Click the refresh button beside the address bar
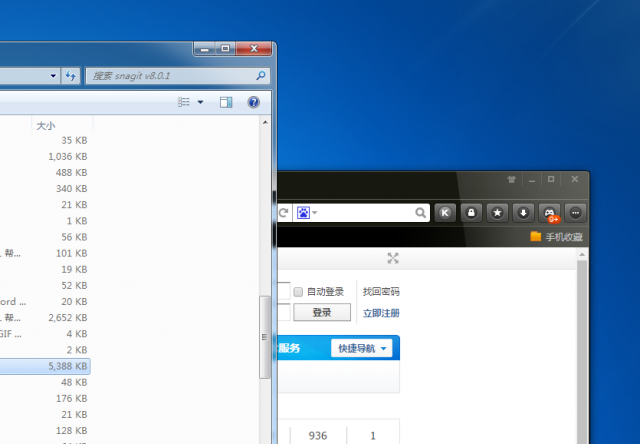The height and width of the screenshot is (444, 640). [x=283, y=213]
